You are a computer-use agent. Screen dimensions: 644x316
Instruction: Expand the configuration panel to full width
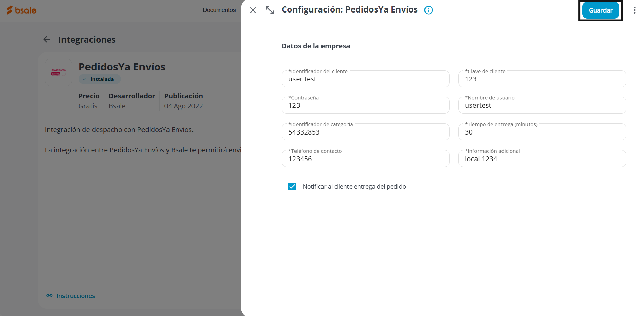(x=269, y=10)
